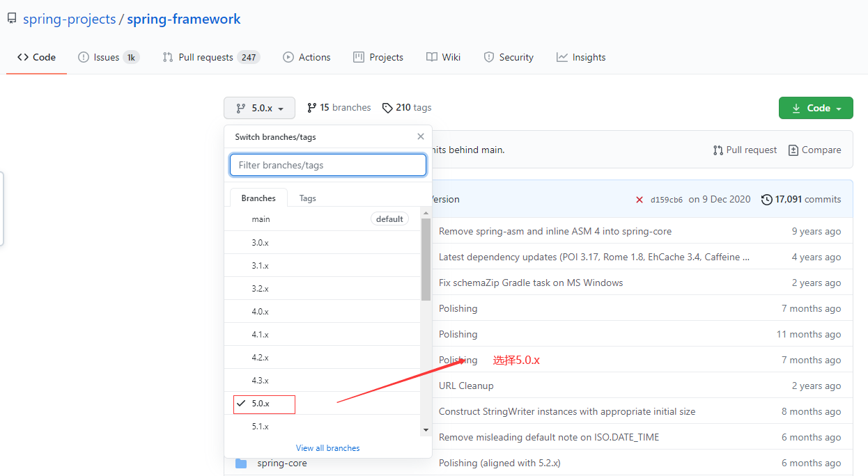This screenshot has width=868, height=476.
Task: Click the branch list scroll up arrow
Action: 426,212
